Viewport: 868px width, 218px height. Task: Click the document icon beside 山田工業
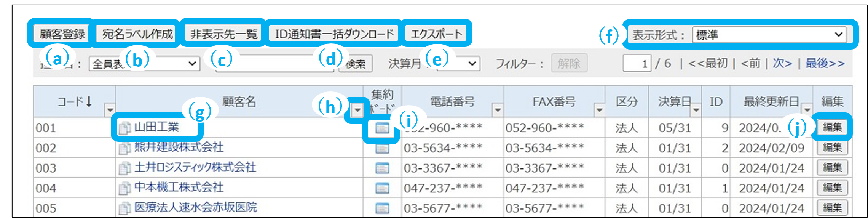point(124,128)
